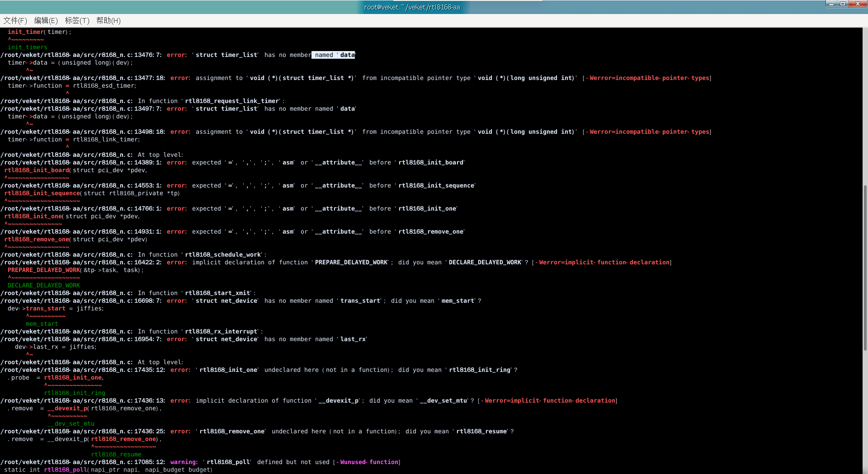
Task: Click text rtl8168_request_link_timer
Action: pos(232,101)
